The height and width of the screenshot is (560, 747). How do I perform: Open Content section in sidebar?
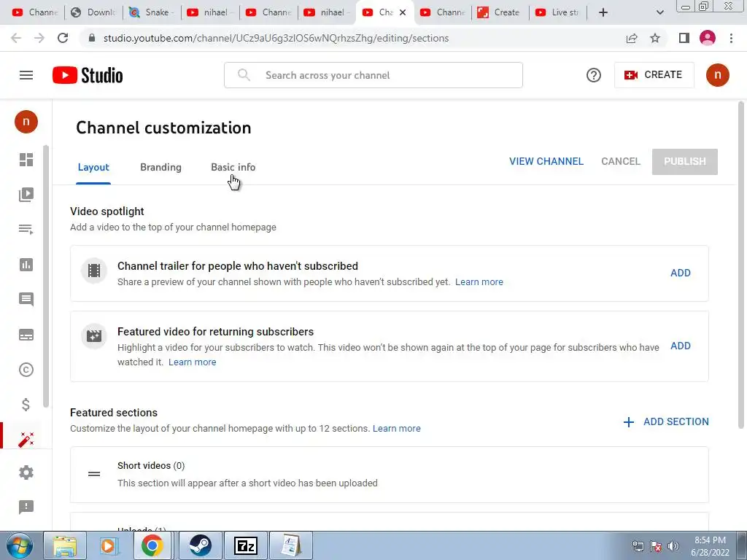tap(26, 194)
